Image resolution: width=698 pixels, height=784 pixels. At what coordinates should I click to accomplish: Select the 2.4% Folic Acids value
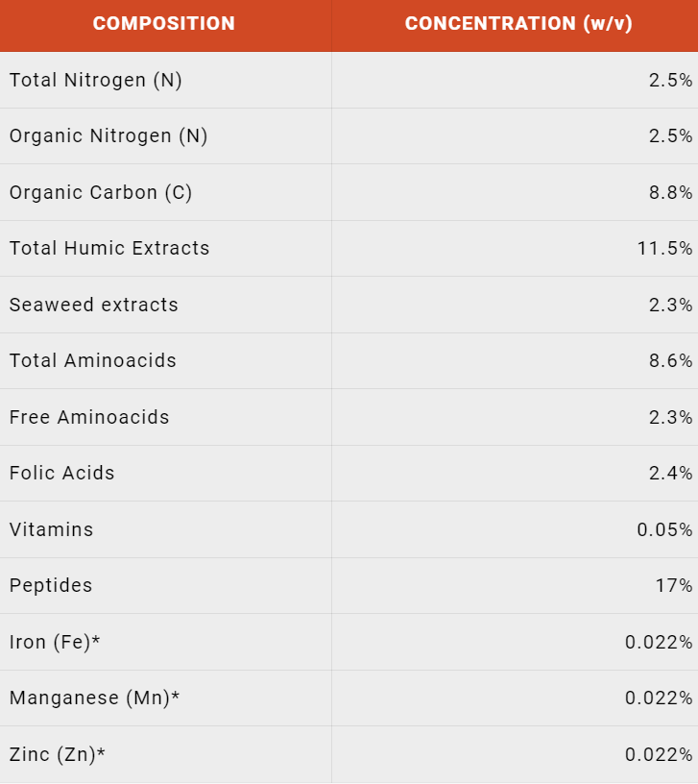[x=670, y=473]
